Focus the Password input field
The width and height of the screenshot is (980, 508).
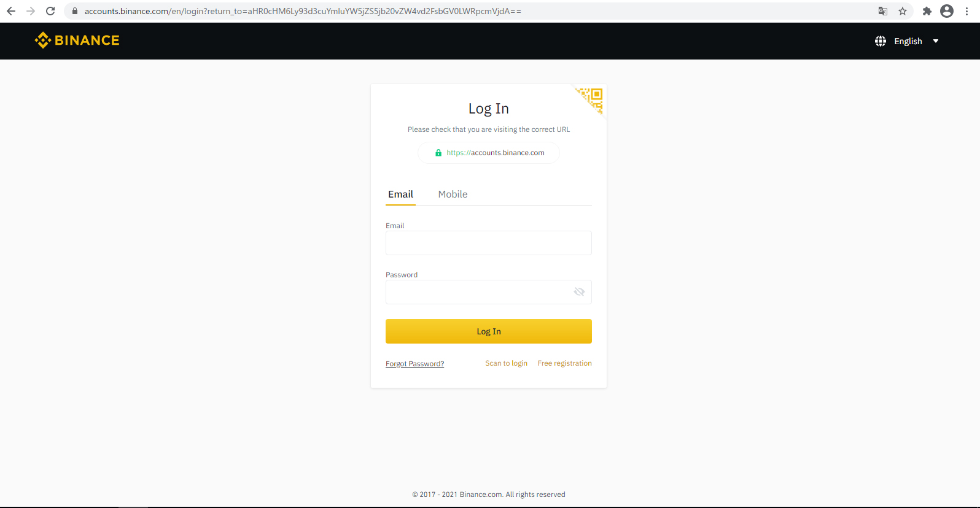point(489,292)
